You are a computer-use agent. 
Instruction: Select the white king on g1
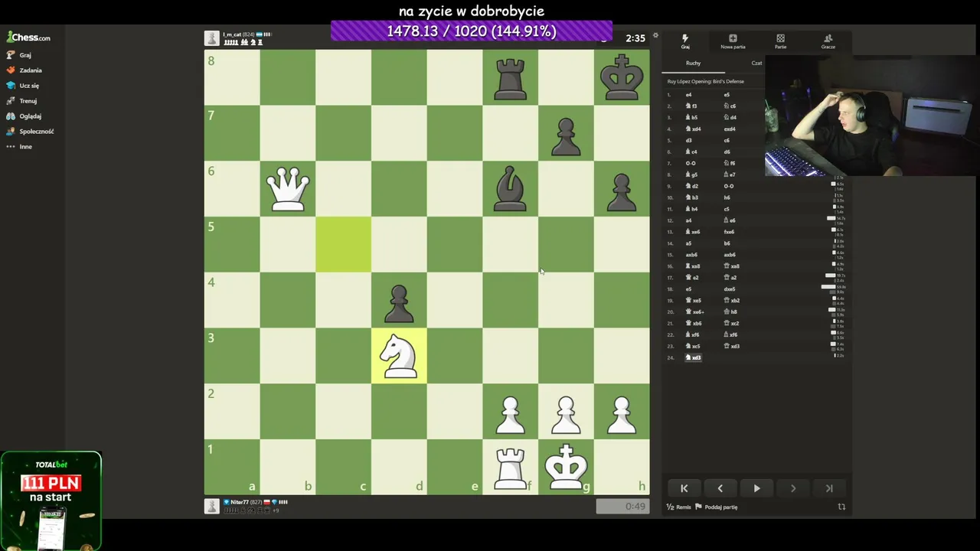[566, 467]
